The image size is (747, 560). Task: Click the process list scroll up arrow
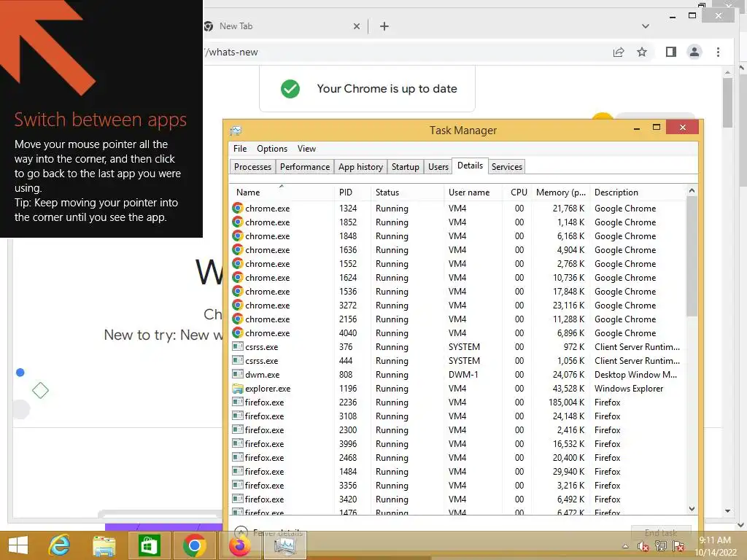point(692,190)
